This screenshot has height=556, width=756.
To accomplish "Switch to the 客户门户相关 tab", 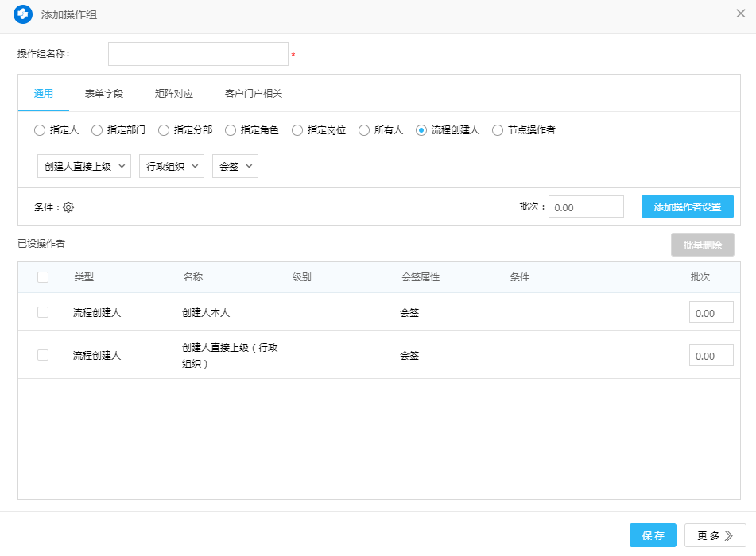I will 254,94.
